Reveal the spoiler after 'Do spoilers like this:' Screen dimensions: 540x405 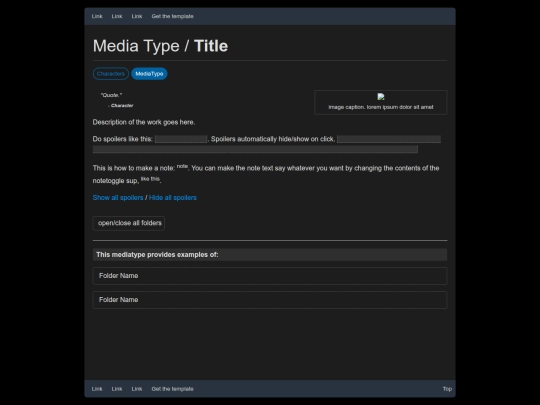click(x=181, y=139)
